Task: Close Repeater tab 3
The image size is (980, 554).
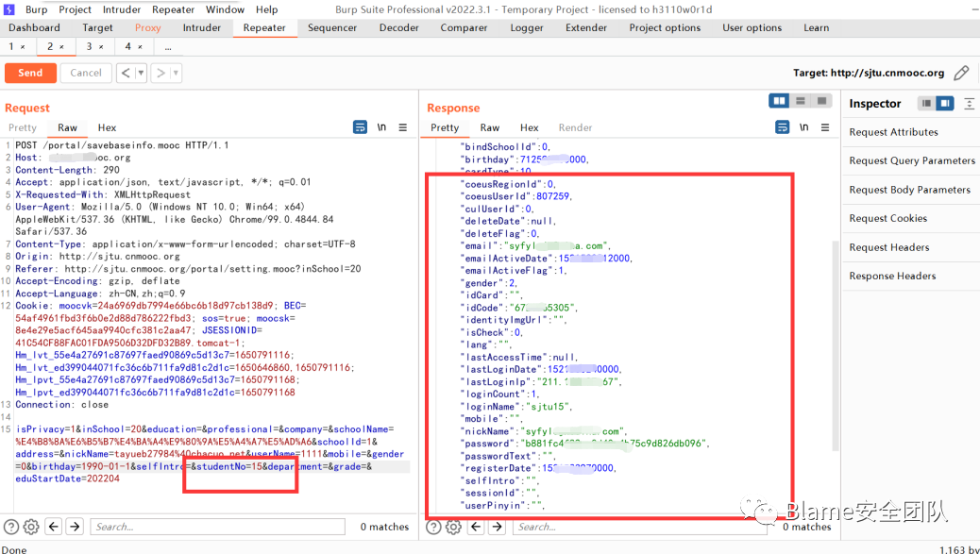Action: point(101,47)
